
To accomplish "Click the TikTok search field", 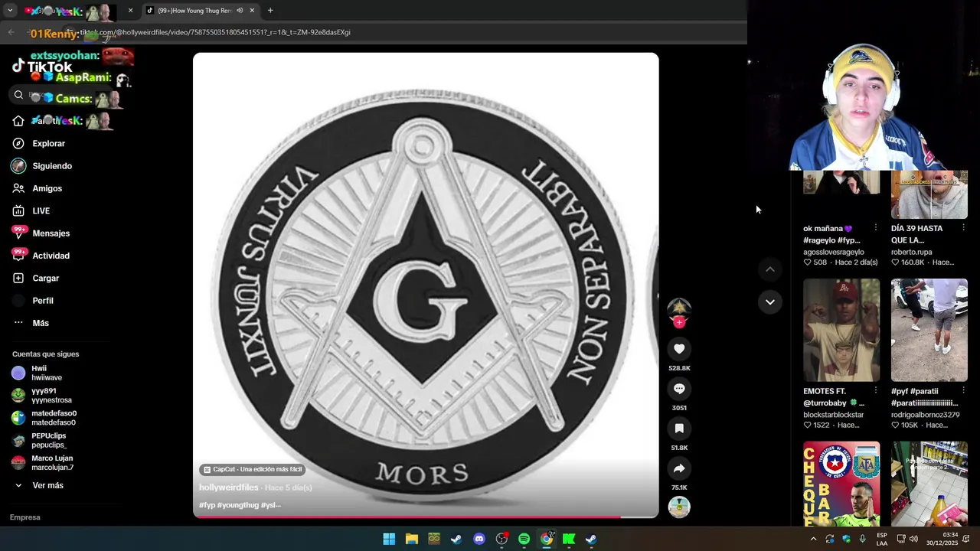I will pos(61,95).
